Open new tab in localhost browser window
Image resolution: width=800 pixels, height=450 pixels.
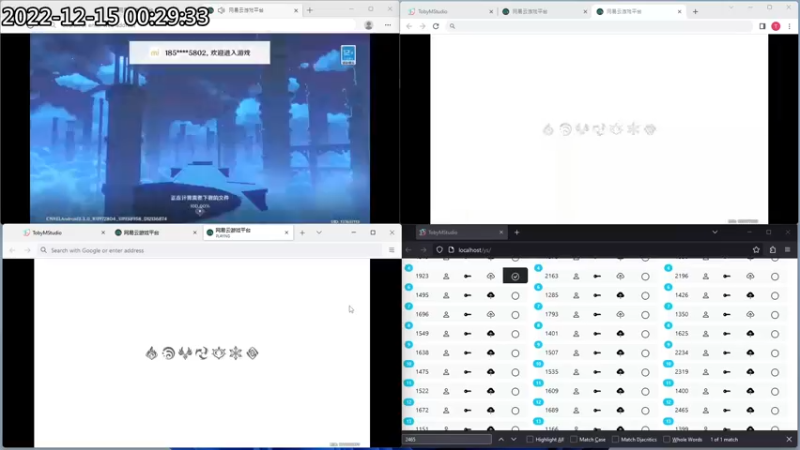[517, 232]
